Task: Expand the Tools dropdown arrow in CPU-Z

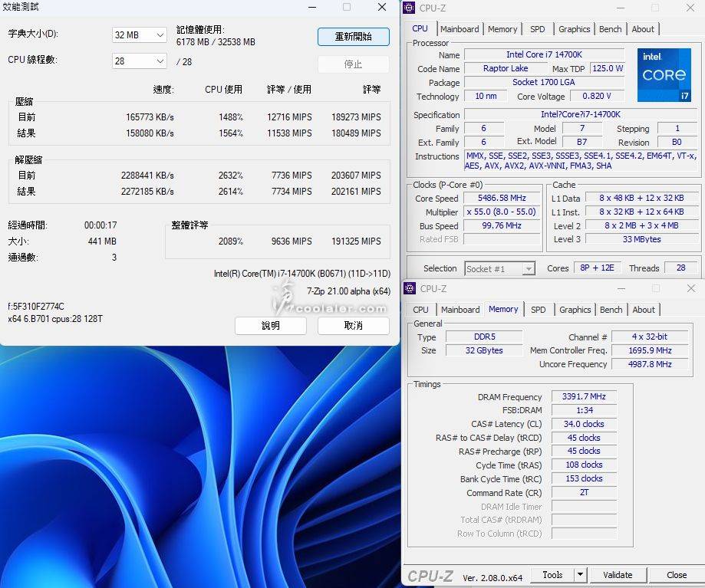Action: click(x=580, y=574)
